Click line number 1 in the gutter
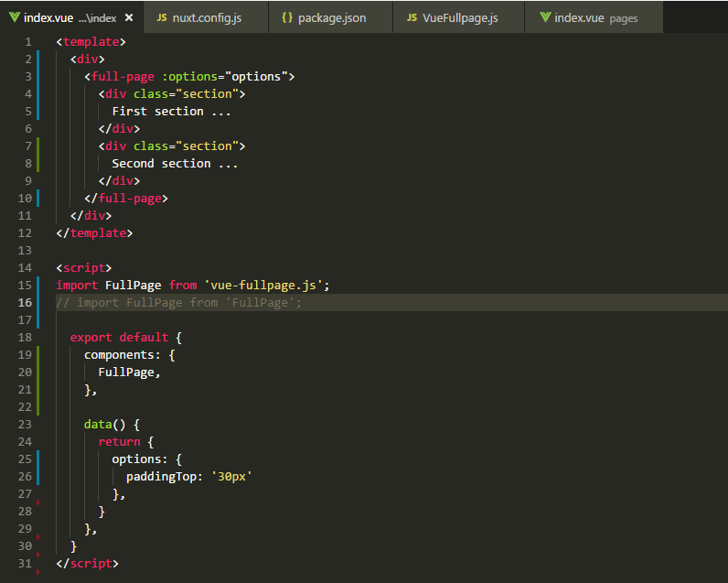 click(28, 42)
